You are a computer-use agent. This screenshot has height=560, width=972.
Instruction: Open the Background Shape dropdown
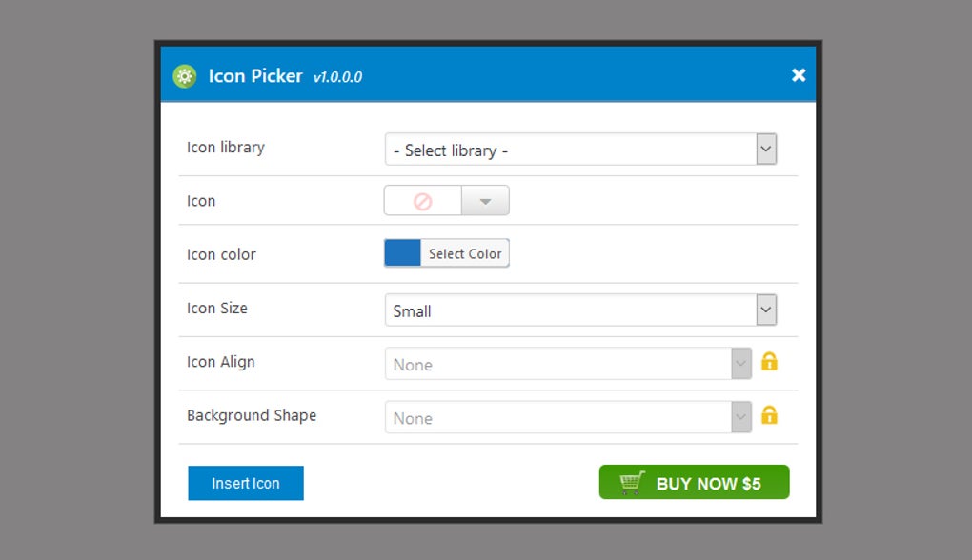pos(568,417)
